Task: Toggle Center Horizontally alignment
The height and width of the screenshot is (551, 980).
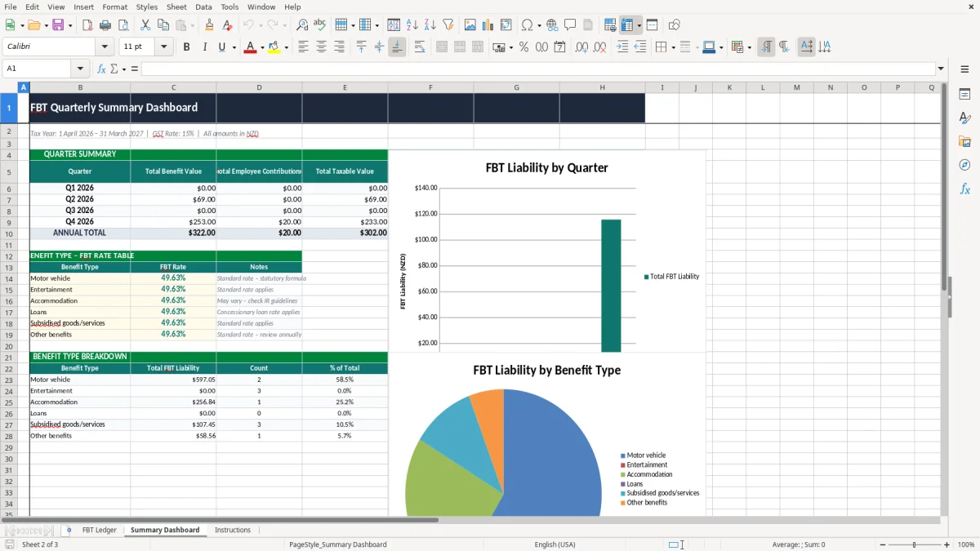Action: (321, 47)
